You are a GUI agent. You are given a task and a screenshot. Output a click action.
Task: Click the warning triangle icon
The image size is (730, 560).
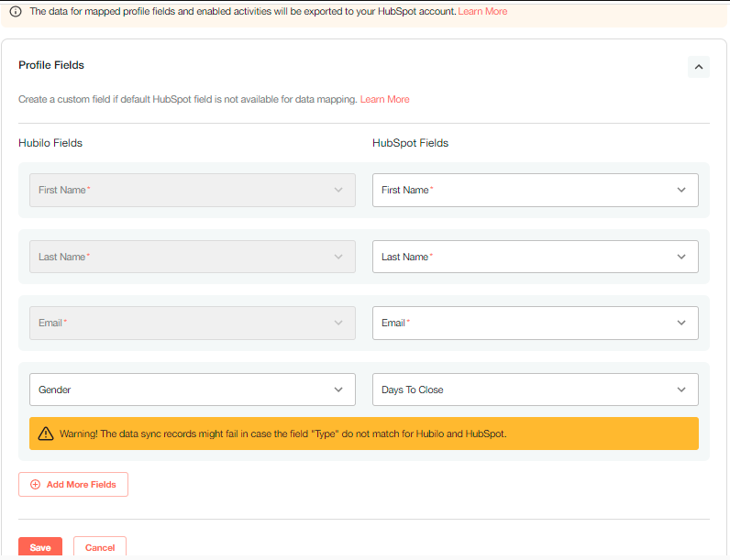[46, 434]
